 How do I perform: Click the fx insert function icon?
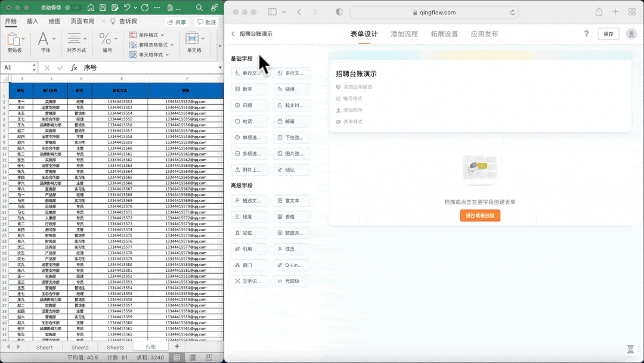tap(74, 67)
